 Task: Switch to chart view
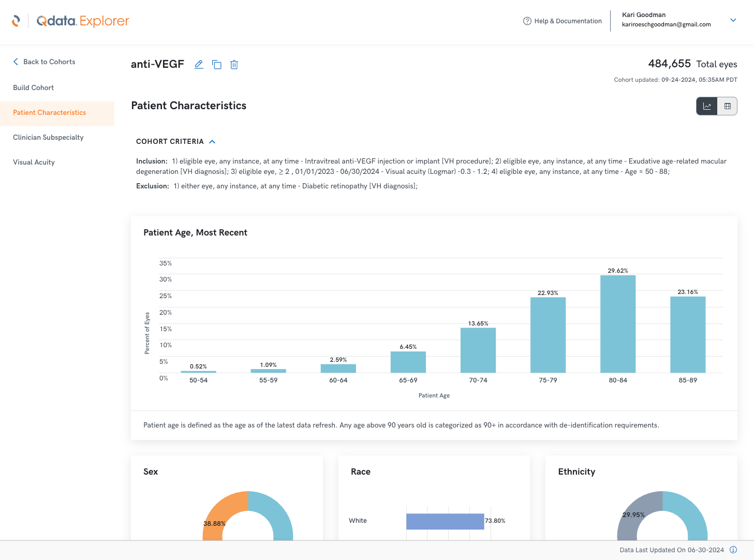pos(707,106)
